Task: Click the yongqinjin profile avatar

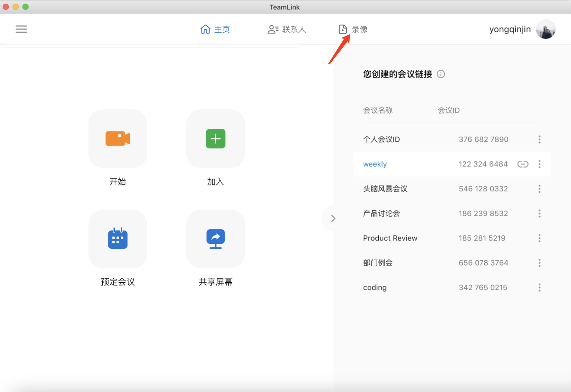Action: coord(546,29)
